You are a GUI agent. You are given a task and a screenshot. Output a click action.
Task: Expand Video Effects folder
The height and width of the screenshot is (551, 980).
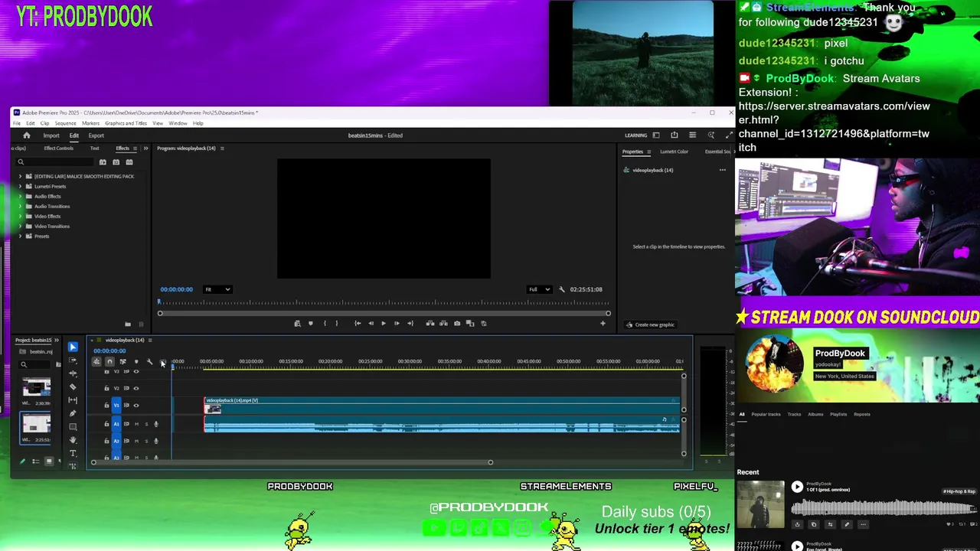[x=21, y=216]
